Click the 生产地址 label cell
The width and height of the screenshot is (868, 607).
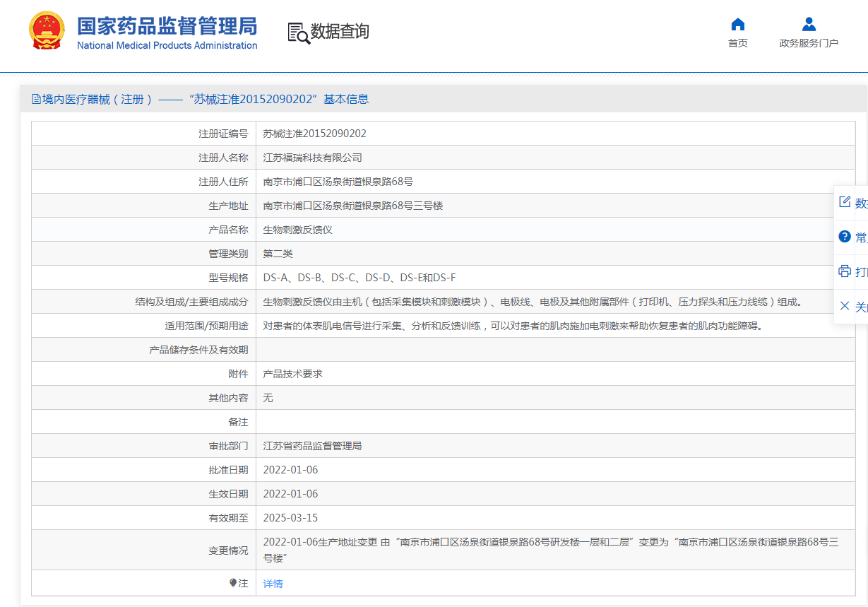pos(144,206)
